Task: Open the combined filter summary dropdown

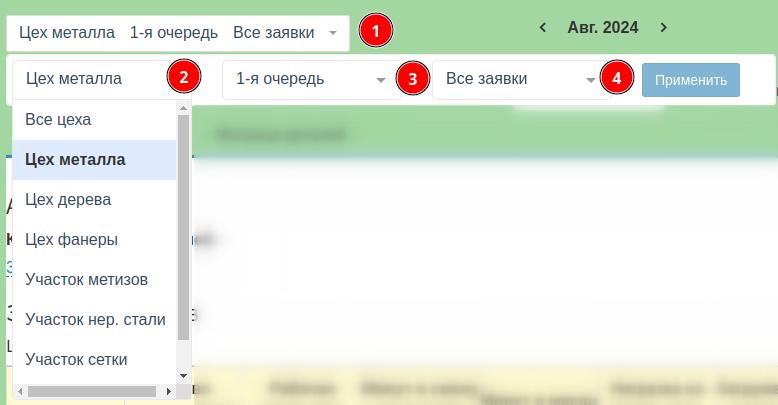Action: (178, 33)
